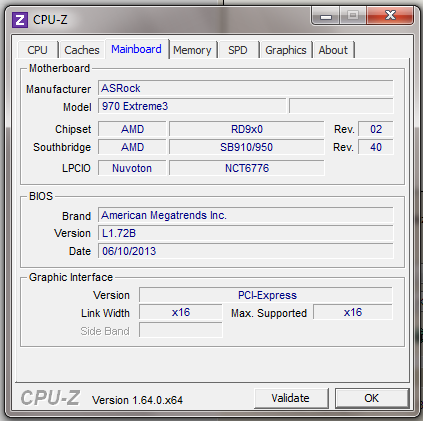Select the SB910/950 southbridge value

click(x=247, y=147)
